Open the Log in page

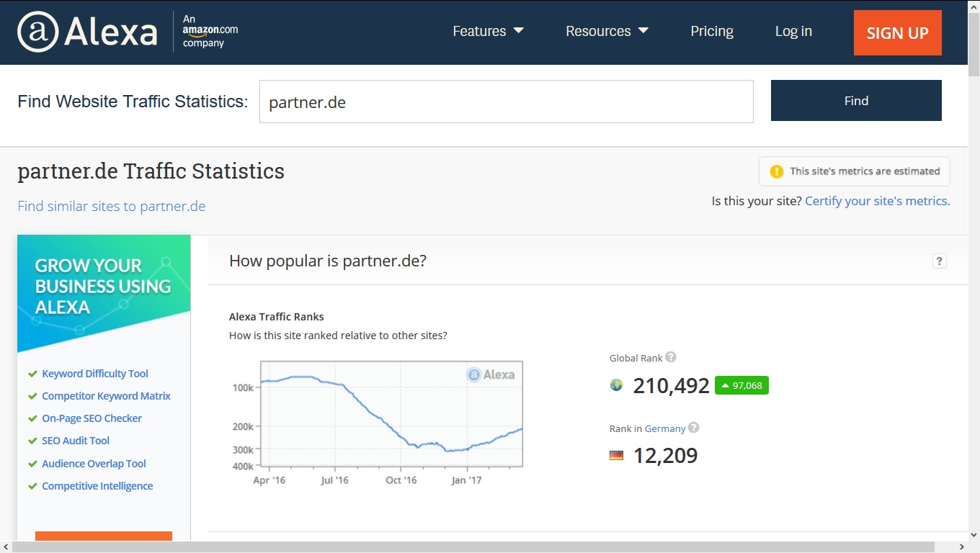(793, 31)
